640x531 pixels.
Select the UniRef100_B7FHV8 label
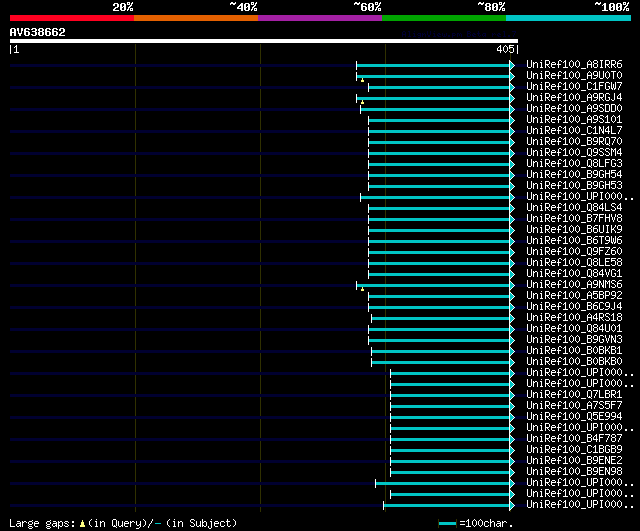pyautogui.click(x=574, y=218)
